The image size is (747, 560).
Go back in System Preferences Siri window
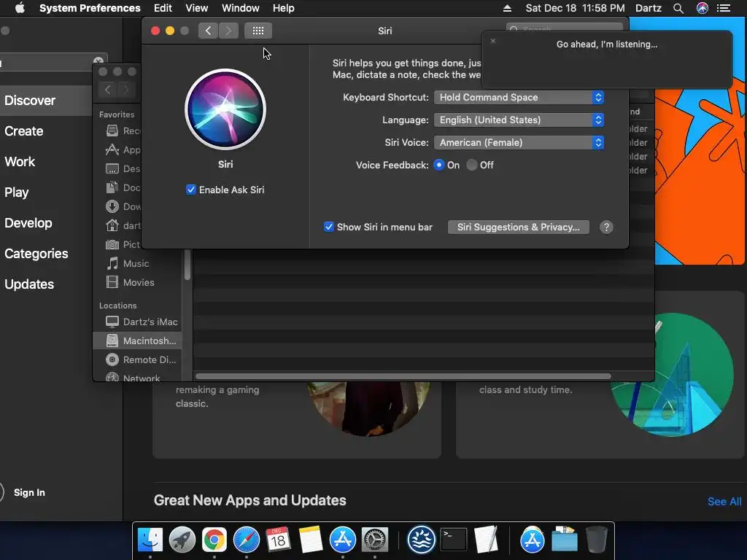pos(208,31)
